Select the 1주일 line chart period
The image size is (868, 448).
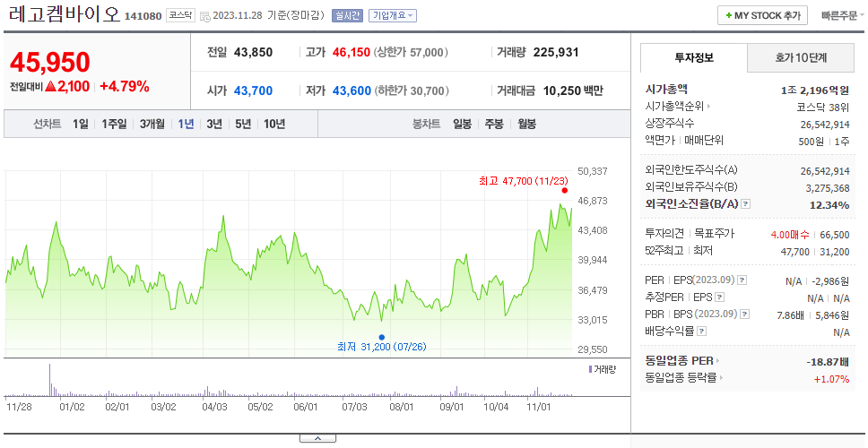[114, 124]
